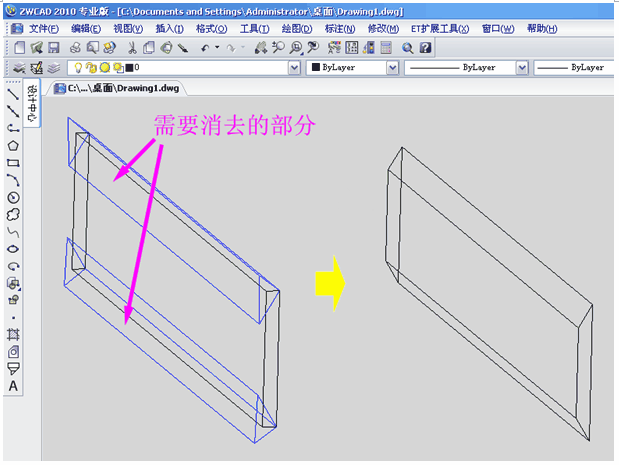The image size is (619, 465).
Task: Click the black layer color swatch
Action: (x=129, y=68)
